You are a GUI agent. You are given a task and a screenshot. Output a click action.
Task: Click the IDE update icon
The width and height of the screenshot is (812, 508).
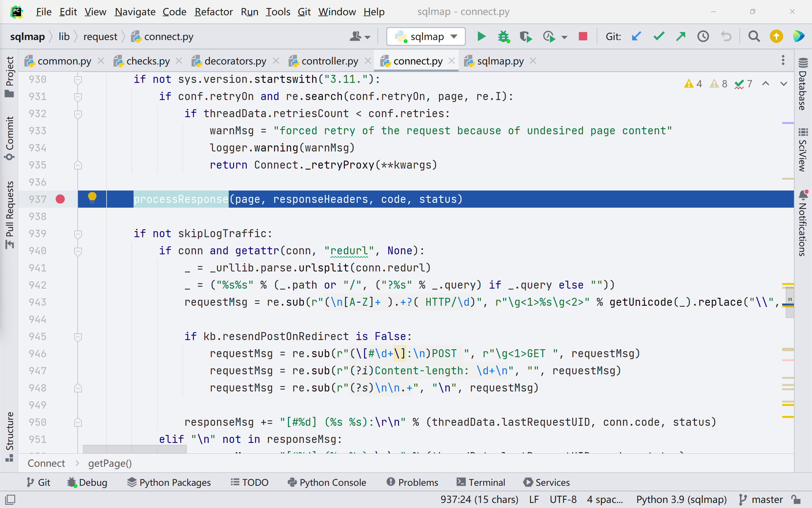tap(776, 36)
